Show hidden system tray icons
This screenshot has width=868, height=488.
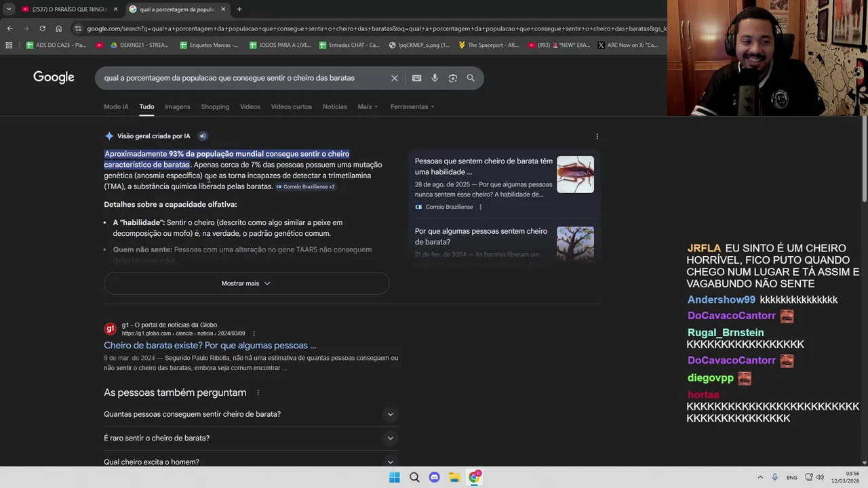pyautogui.click(x=760, y=477)
